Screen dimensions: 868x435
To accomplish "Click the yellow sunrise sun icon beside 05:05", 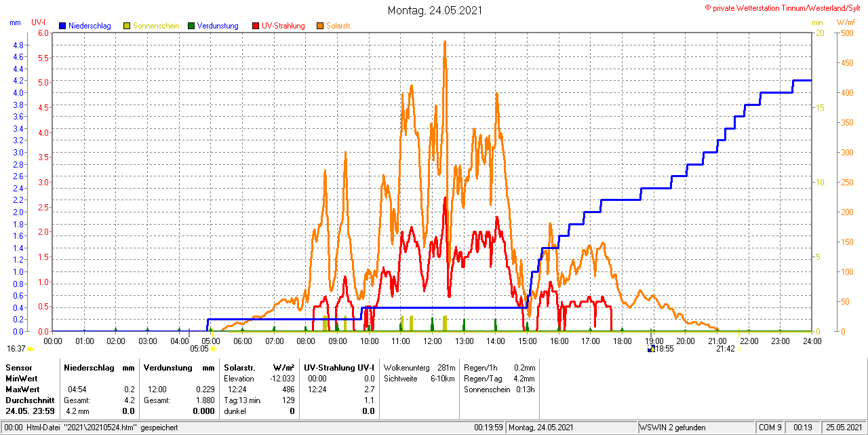I will click(x=213, y=349).
